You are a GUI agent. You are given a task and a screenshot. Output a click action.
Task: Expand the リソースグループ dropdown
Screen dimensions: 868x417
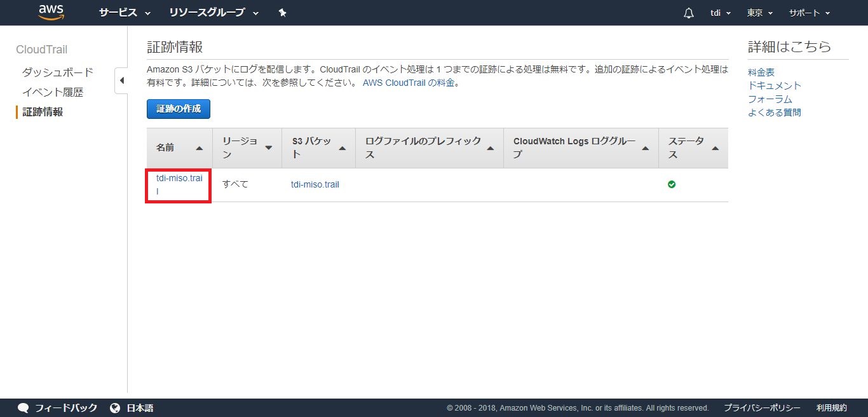click(x=214, y=13)
